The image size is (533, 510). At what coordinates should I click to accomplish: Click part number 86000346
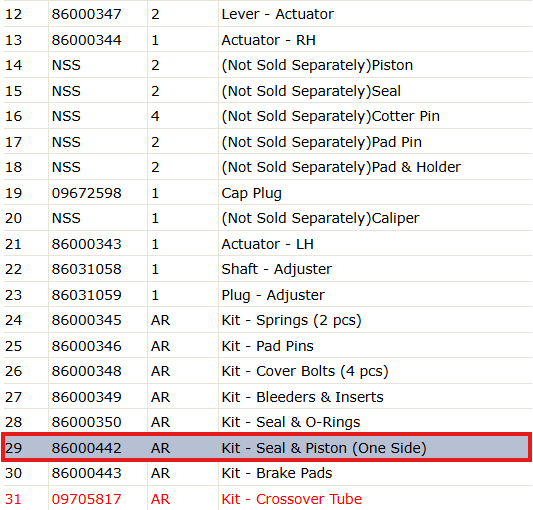click(x=86, y=346)
